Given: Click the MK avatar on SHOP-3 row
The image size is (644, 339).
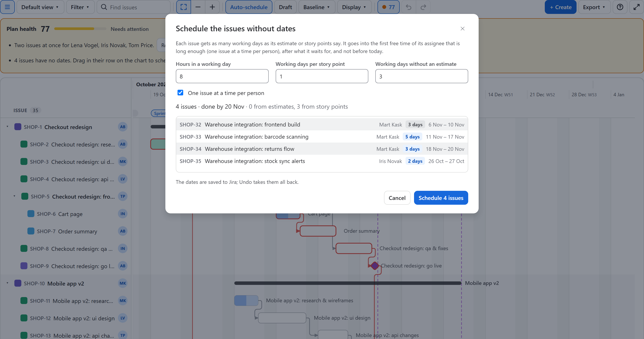Looking at the screenshot, I should tap(122, 161).
